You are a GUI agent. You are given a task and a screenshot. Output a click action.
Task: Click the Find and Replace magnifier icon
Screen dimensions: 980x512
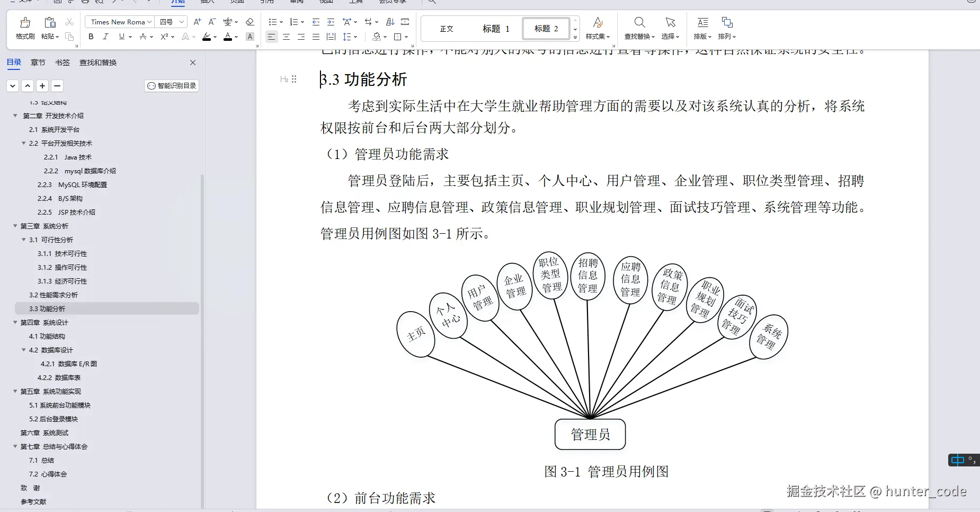[639, 22]
